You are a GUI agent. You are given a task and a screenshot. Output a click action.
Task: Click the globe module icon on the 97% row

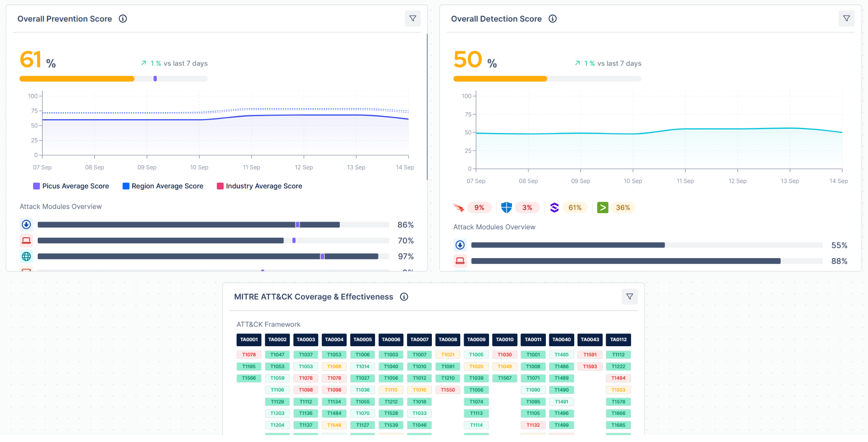pos(26,256)
